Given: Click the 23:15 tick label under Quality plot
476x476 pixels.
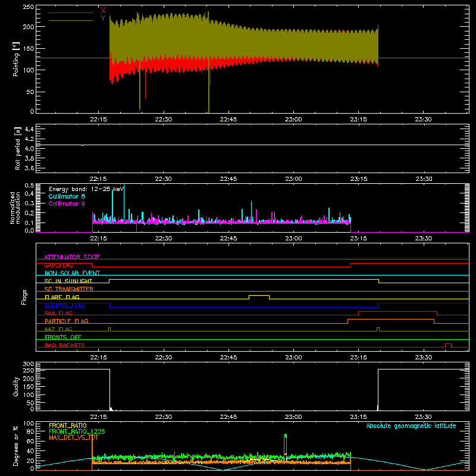Looking at the screenshot, I should (x=359, y=417).
